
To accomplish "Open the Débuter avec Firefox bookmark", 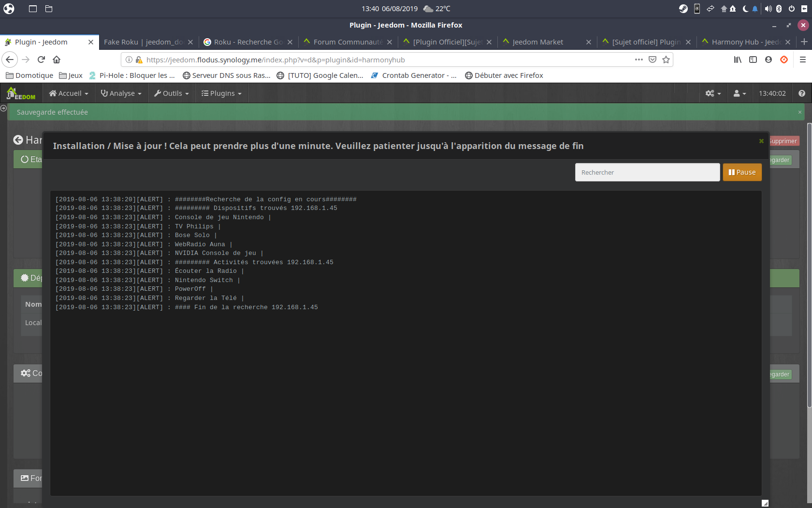I will click(x=504, y=75).
